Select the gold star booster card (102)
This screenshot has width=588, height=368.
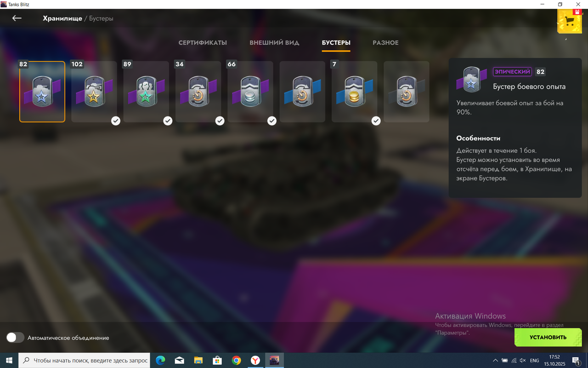point(94,92)
